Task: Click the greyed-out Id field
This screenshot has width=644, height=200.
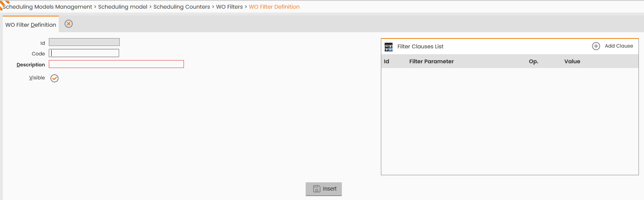Action: pos(84,42)
